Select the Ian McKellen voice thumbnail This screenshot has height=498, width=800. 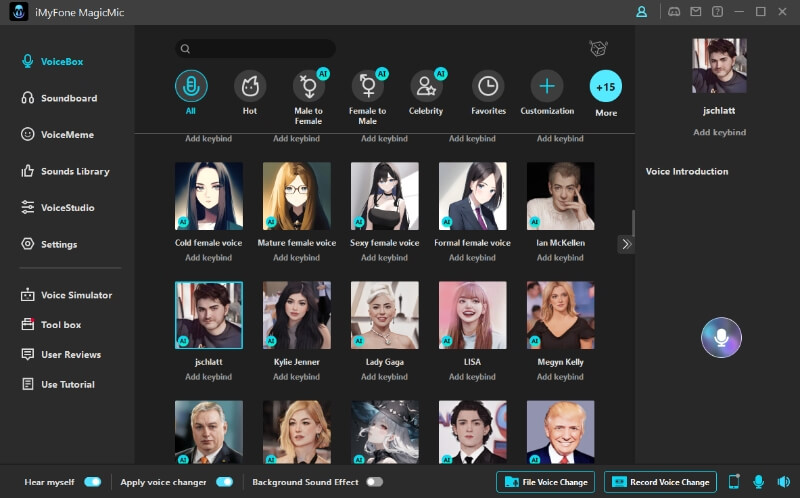560,196
